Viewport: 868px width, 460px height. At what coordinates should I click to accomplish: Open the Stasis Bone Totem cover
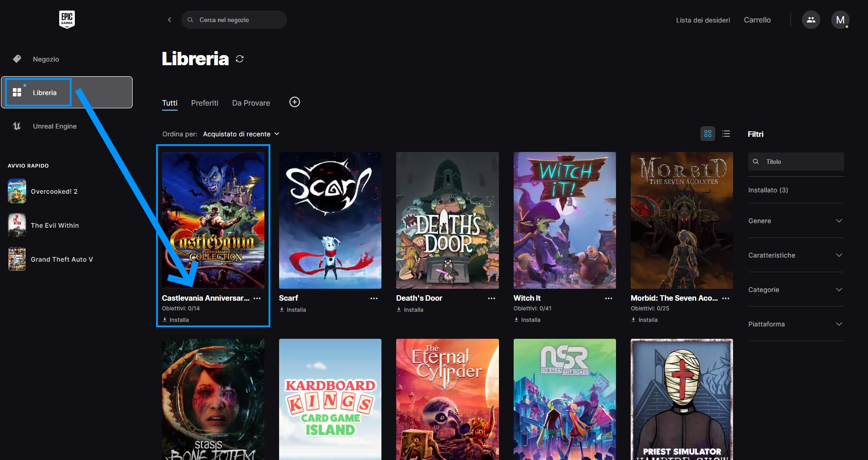213,399
